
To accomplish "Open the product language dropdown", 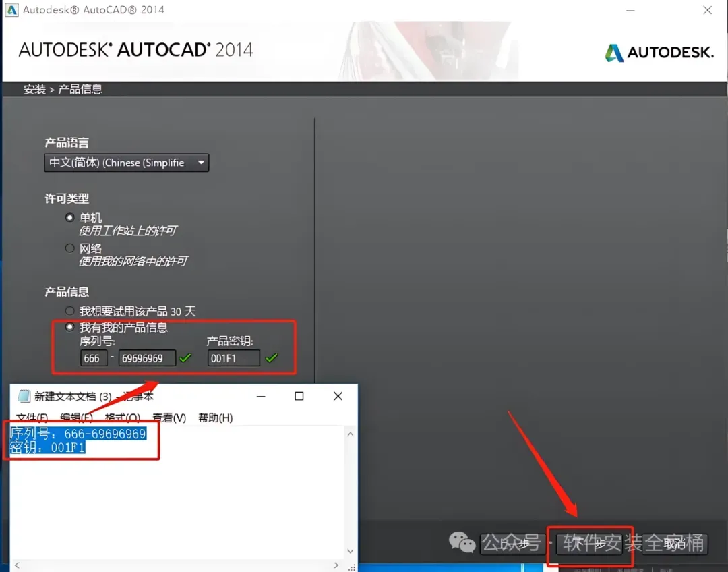I will coord(126,163).
